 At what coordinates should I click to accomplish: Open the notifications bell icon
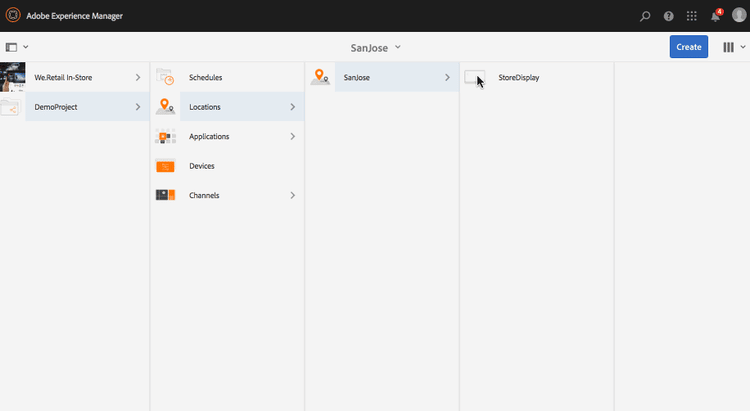tap(716, 16)
